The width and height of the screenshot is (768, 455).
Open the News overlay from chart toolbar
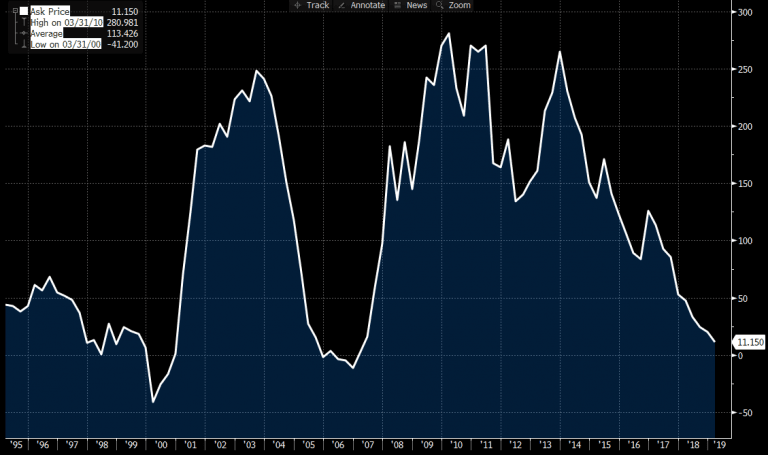pos(410,6)
